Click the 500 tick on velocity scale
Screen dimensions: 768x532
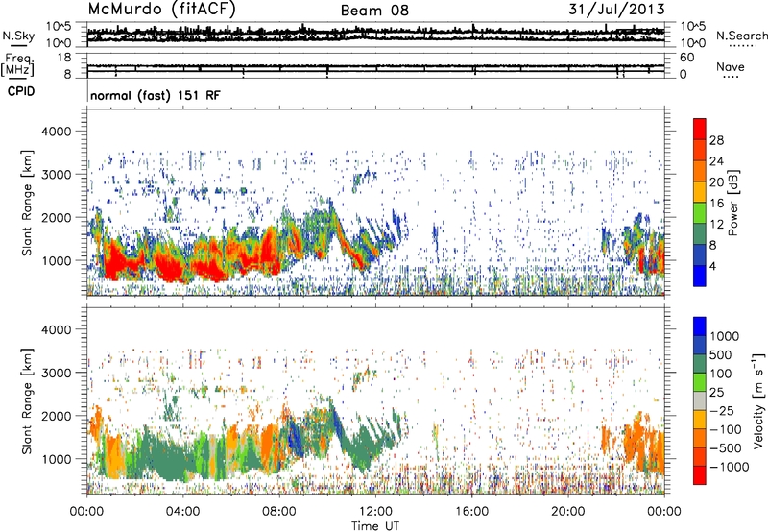coord(721,354)
